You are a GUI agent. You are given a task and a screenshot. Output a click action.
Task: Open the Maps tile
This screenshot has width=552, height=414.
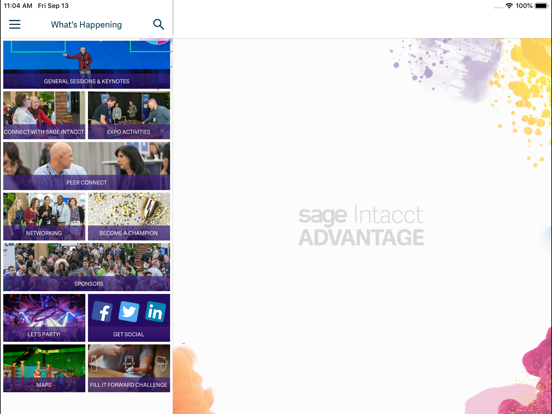click(x=44, y=368)
